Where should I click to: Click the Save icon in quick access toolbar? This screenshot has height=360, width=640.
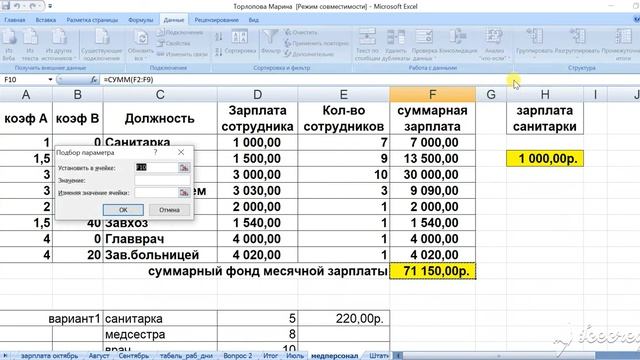tap(6, 6)
